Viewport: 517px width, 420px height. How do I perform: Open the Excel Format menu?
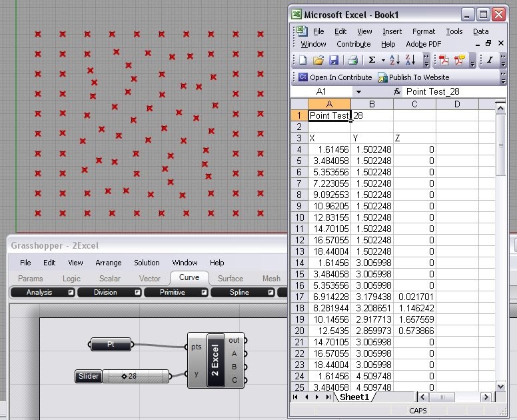click(424, 31)
